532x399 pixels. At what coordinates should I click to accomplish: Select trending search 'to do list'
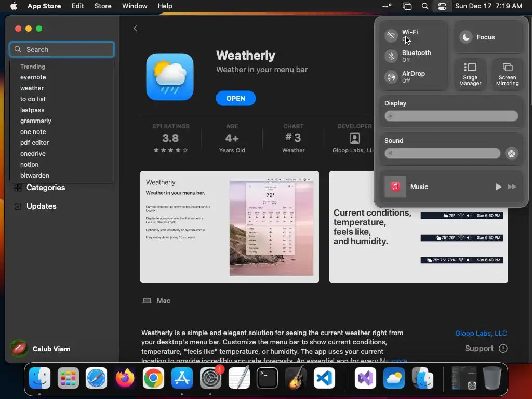coord(33,99)
